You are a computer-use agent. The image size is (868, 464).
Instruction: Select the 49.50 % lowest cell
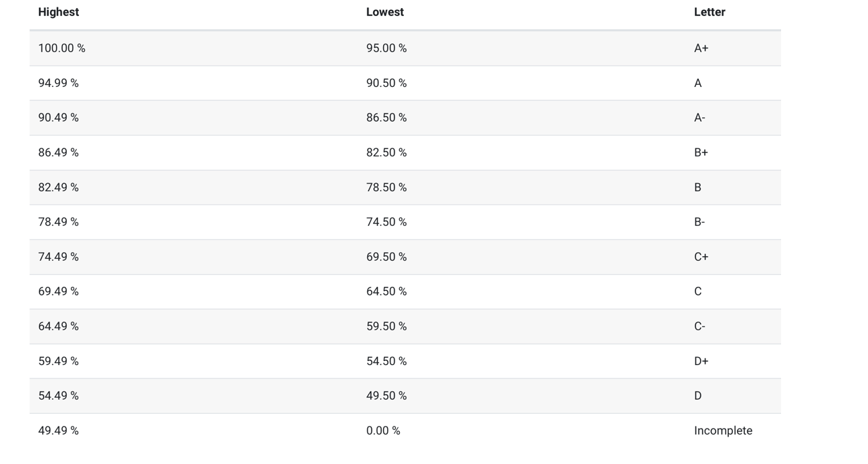[387, 396]
